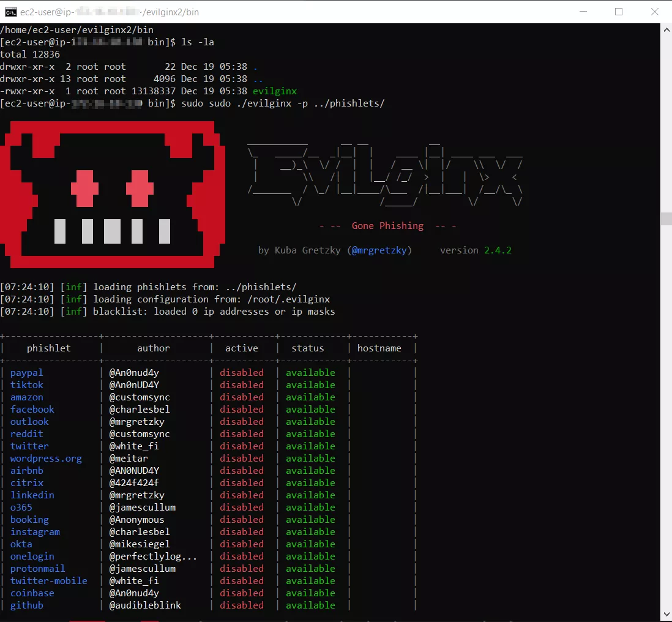The height and width of the screenshot is (622, 672).
Task: Click the available status of the okta row
Action: 310,544
